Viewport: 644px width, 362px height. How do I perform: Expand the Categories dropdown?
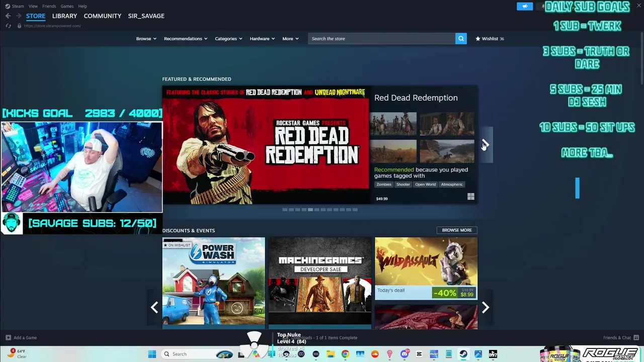[x=228, y=39]
